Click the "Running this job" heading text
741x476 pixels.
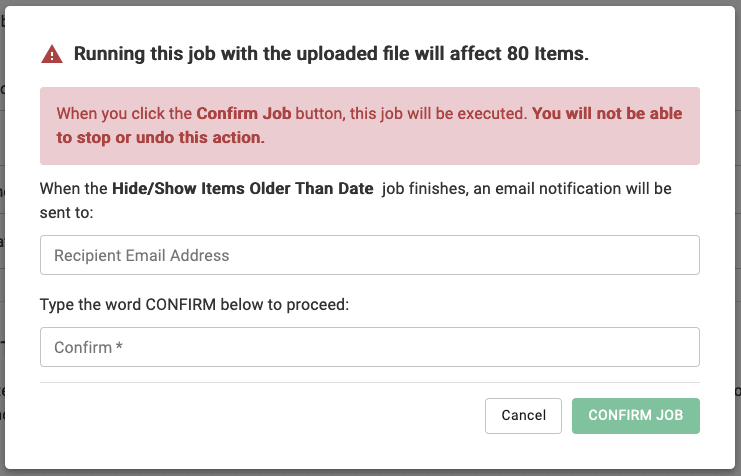(x=331, y=54)
